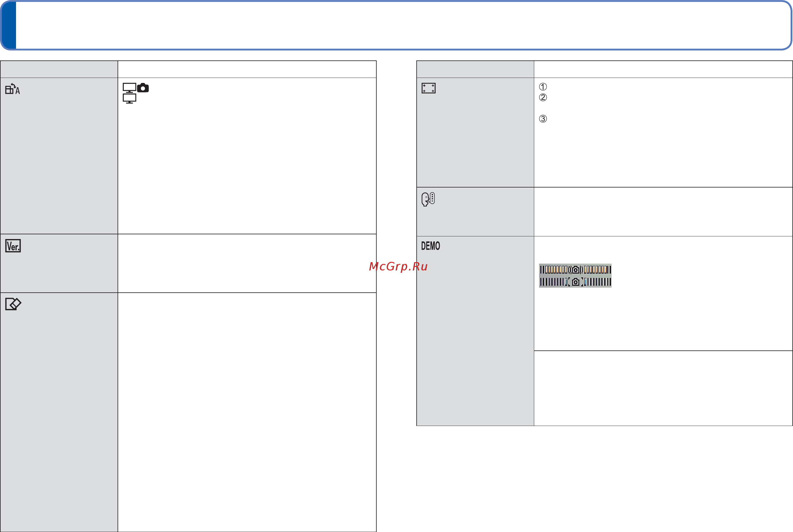
Task: Select the DEMO menu label
Action: pos(431,246)
